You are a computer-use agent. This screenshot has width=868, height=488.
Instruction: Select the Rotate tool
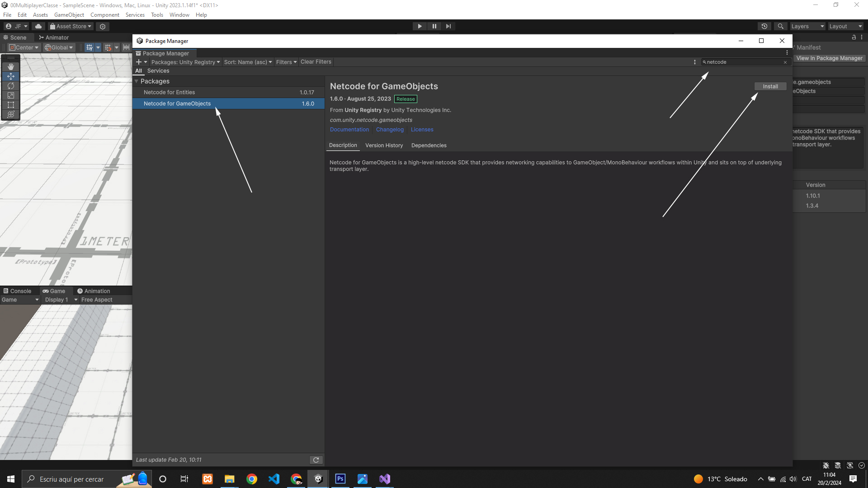click(11, 86)
